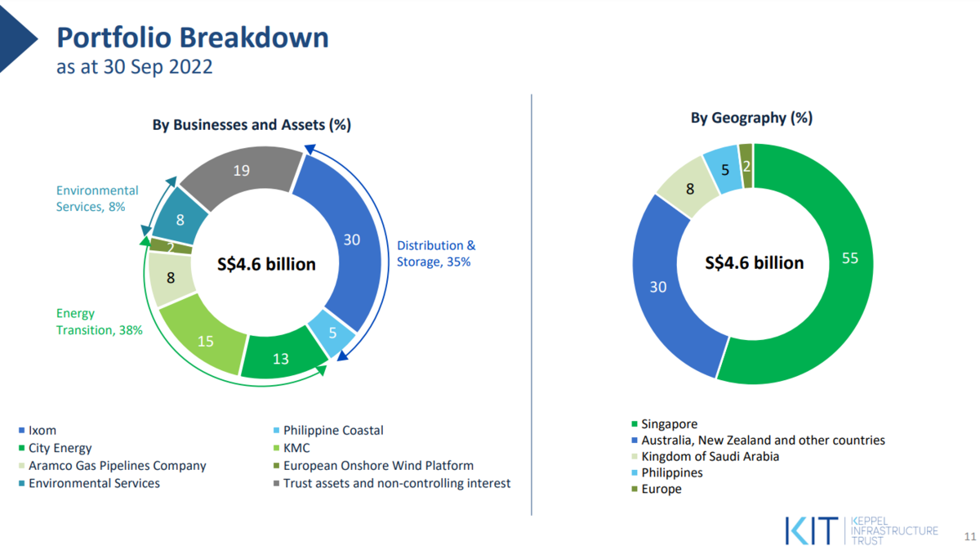Select the Aramco Gas Pipelines 8 segment
The image size is (980, 546).
coord(171,277)
